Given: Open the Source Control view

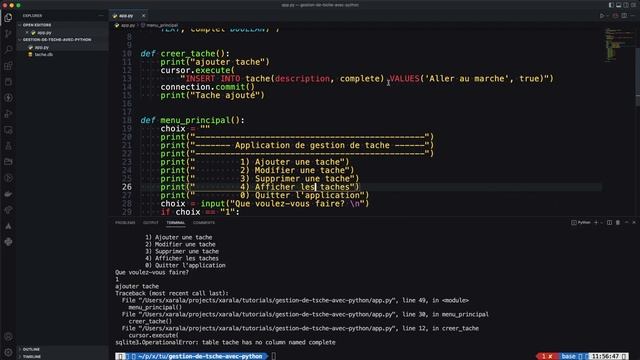Looking at the screenshot, I should click(8, 33).
